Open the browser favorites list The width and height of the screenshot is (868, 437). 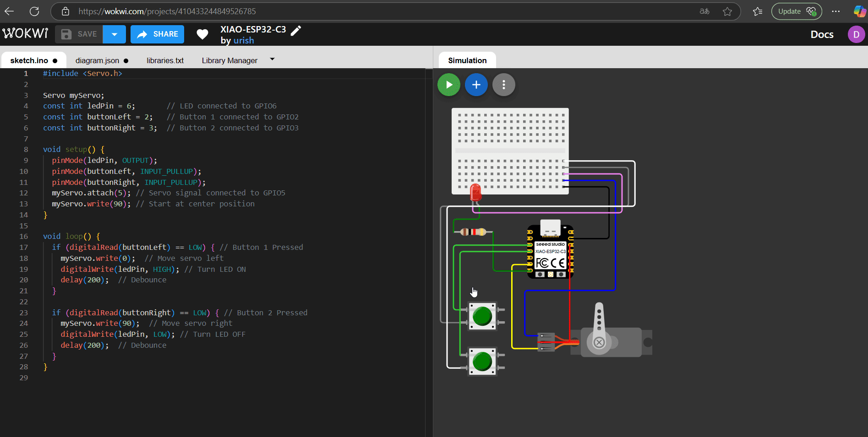tap(758, 11)
